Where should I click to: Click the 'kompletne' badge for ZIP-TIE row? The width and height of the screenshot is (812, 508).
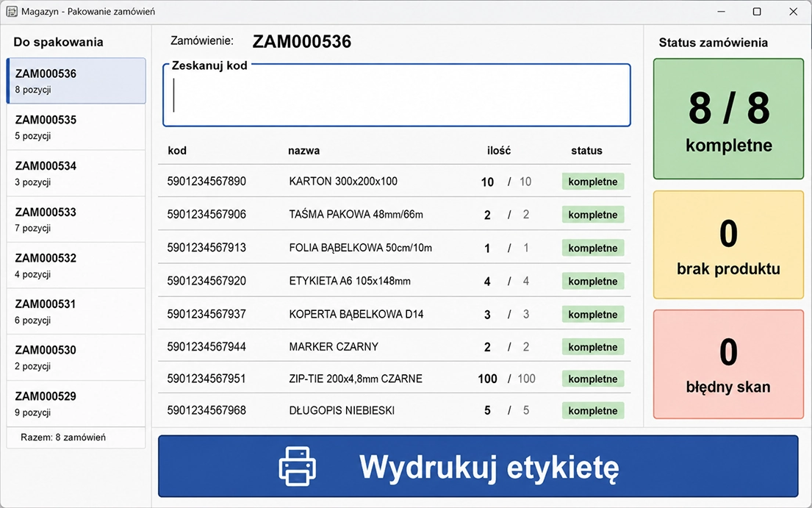pos(593,379)
